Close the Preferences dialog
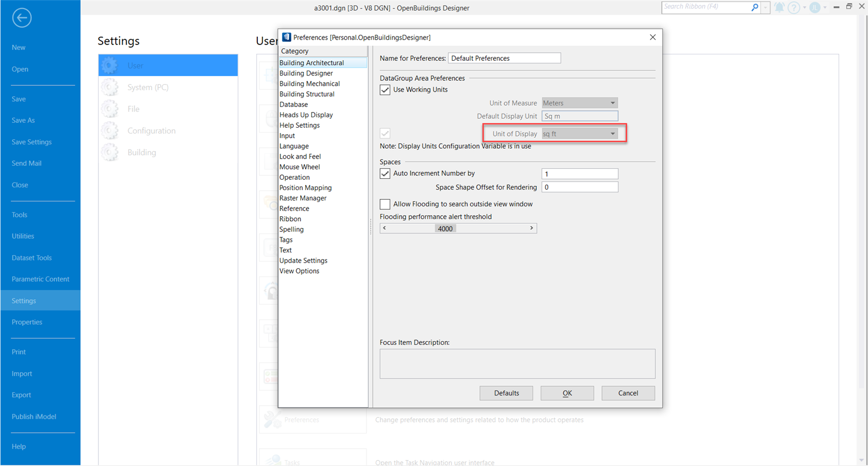The width and height of the screenshot is (868, 466). (652, 37)
